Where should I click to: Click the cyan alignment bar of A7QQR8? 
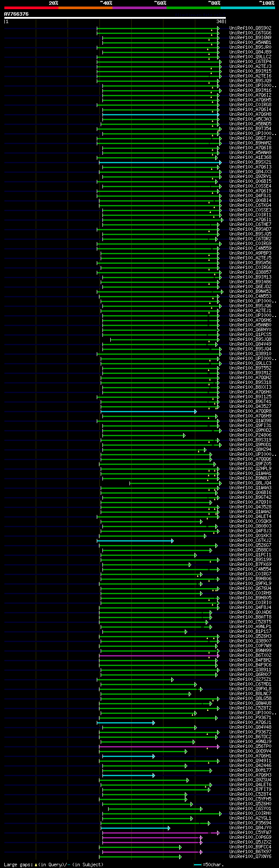click(x=149, y=411)
